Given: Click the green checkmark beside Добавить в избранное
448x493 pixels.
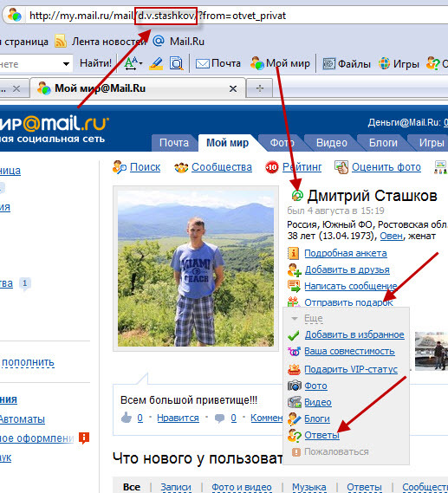Looking at the screenshot, I should coord(293,335).
